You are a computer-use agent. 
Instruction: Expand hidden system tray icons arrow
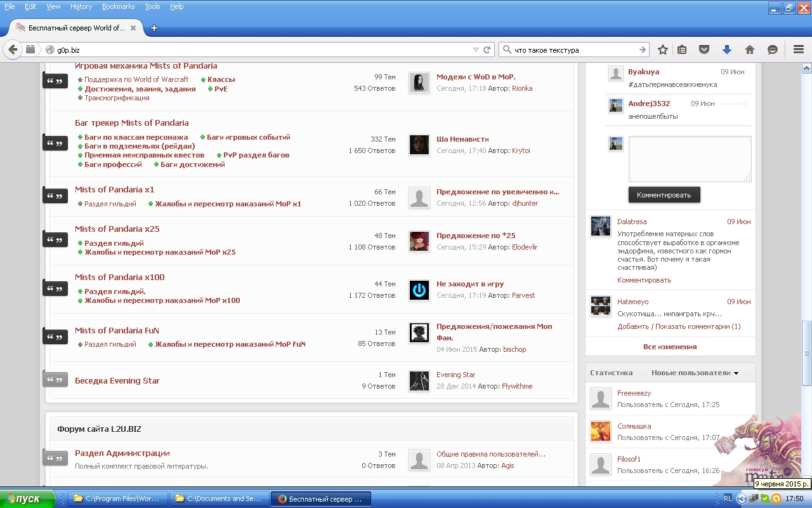click(x=742, y=499)
